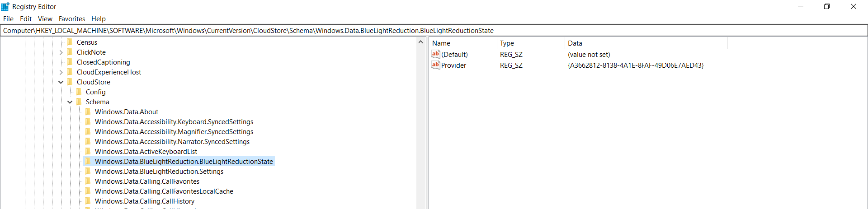The width and height of the screenshot is (868, 209).
Task: Select Windows.Data.BlueLightReduction.Settings key
Action: [x=159, y=172]
